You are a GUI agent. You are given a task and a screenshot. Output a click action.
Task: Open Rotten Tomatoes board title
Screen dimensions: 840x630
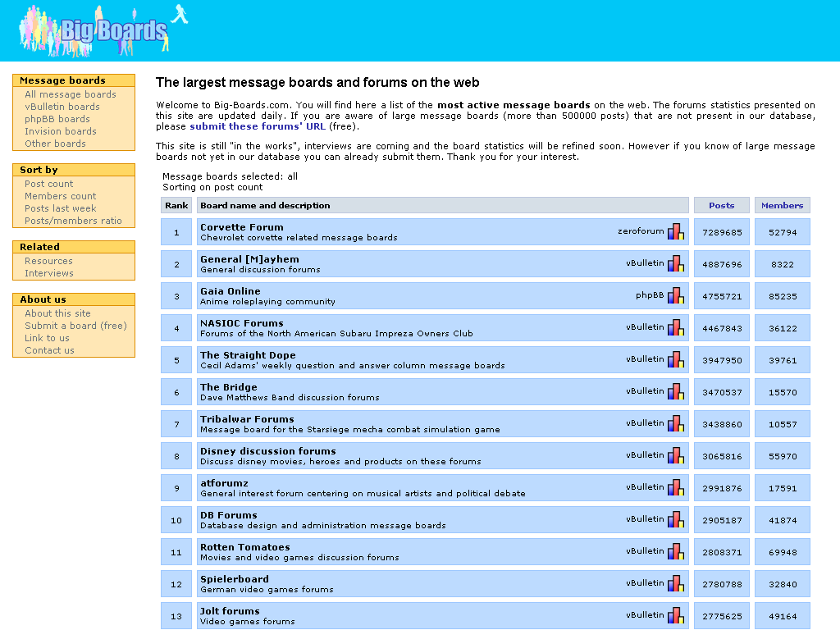pos(244,547)
